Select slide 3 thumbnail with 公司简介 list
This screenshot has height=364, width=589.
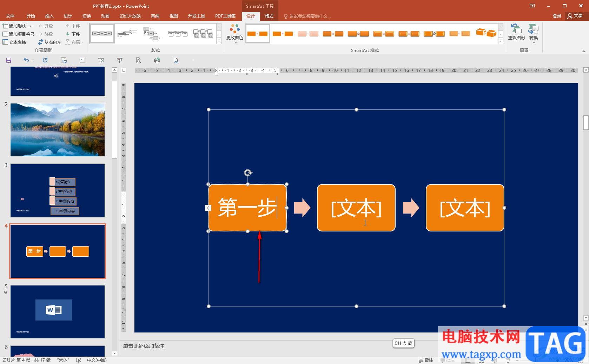pyautogui.click(x=58, y=190)
